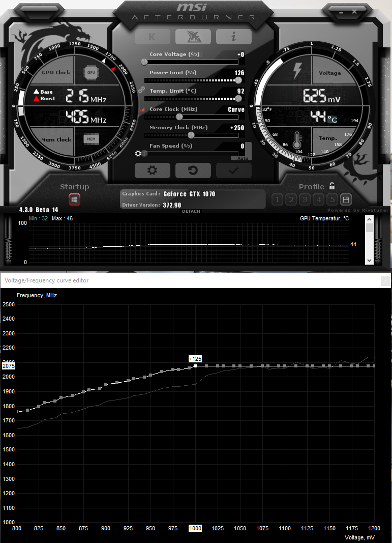
Task: Click the Memory Clock slider handle
Action: point(191,135)
